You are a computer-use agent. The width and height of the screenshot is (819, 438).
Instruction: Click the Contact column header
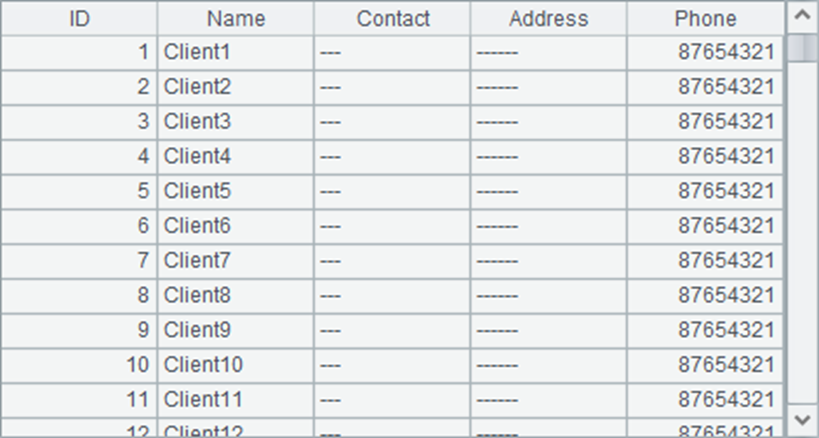[x=393, y=18]
